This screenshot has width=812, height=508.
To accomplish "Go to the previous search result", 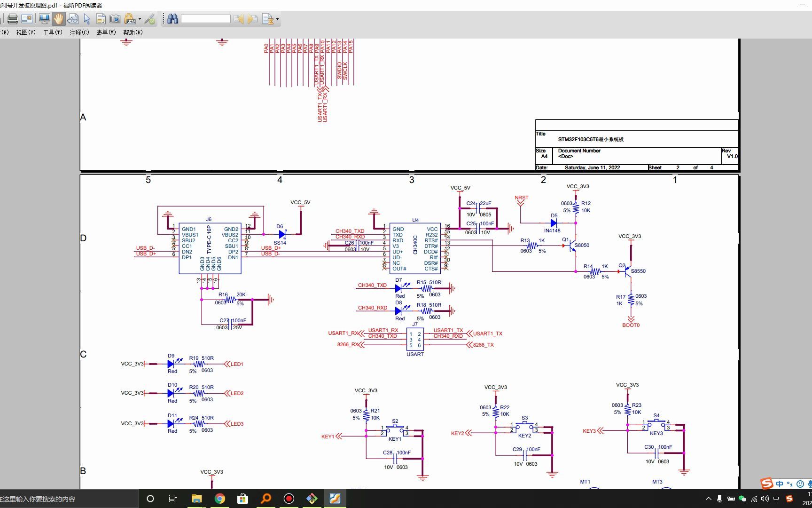I will (x=239, y=19).
